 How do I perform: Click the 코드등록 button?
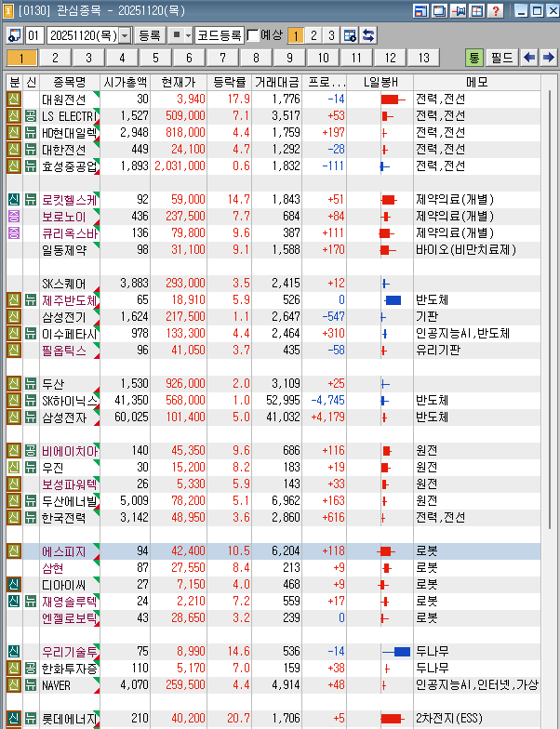pyautogui.click(x=220, y=35)
